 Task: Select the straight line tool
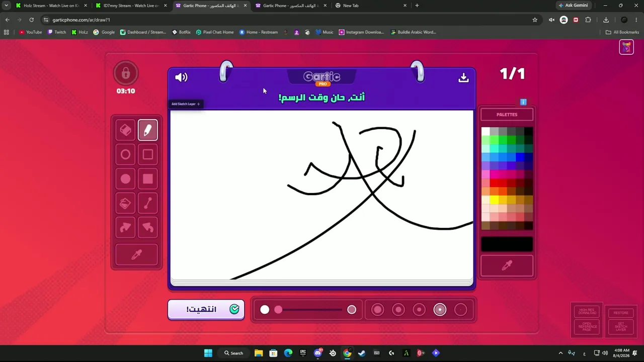[x=147, y=203]
